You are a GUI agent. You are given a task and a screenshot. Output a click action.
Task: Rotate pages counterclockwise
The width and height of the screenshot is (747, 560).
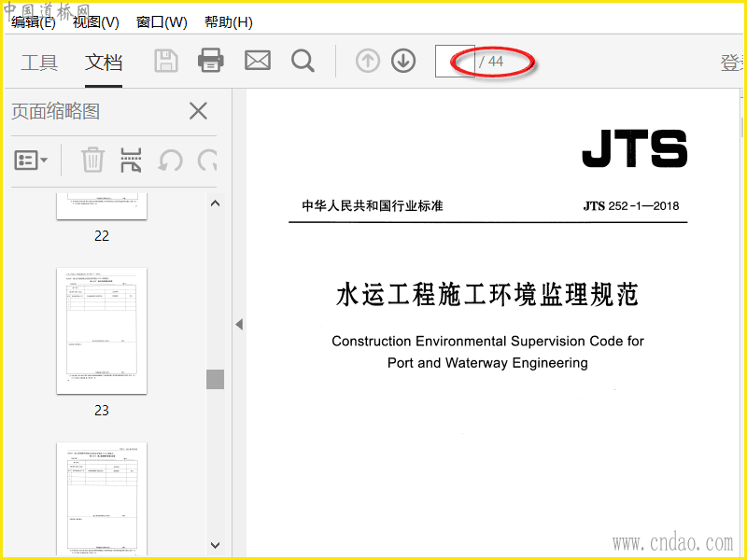(170, 161)
